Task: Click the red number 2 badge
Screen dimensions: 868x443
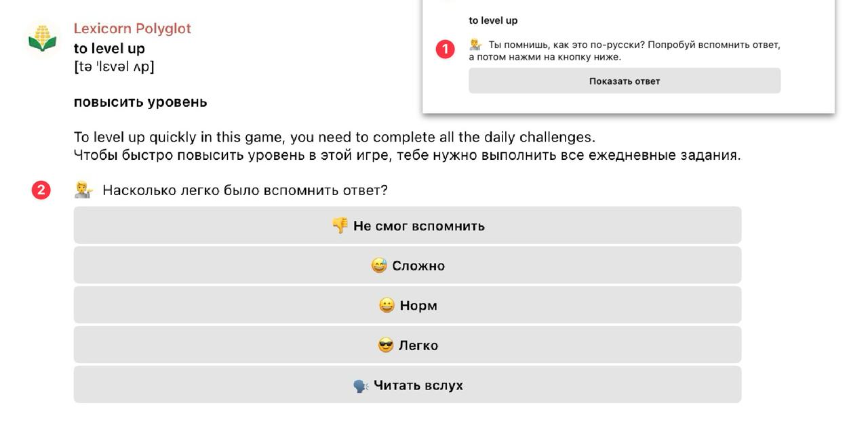Action: (41, 190)
